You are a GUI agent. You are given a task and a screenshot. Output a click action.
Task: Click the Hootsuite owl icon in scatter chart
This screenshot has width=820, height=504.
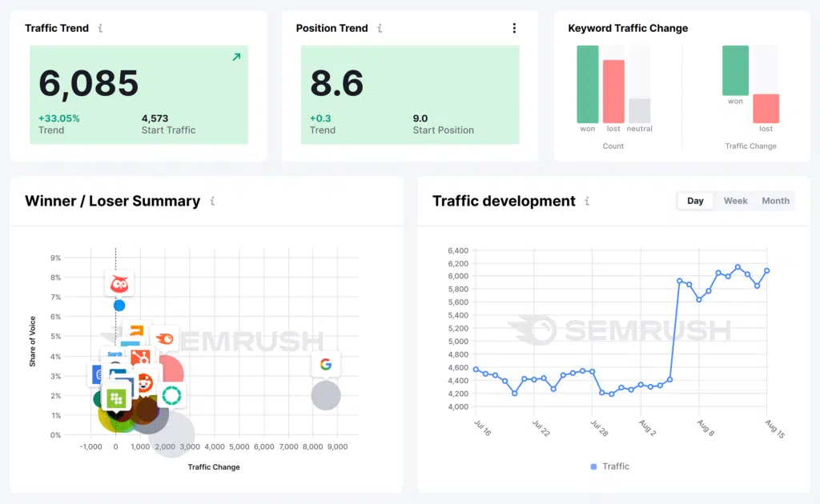click(119, 283)
